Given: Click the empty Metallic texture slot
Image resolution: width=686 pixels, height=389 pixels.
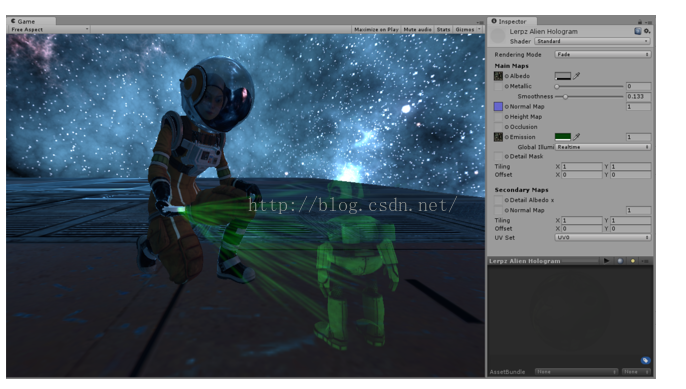Looking at the screenshot, I should tap(498, 86).
